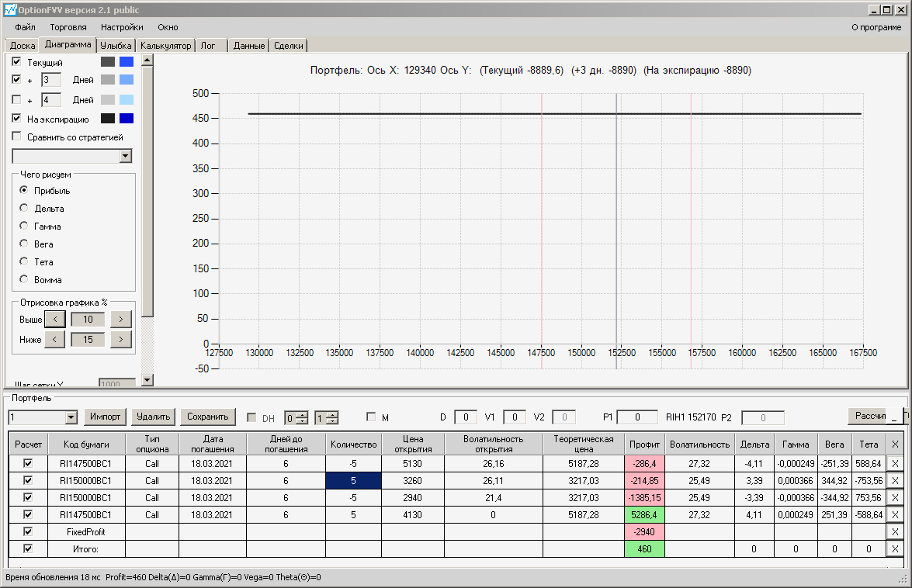Switch to the Улыбка tab

[116, 45]
